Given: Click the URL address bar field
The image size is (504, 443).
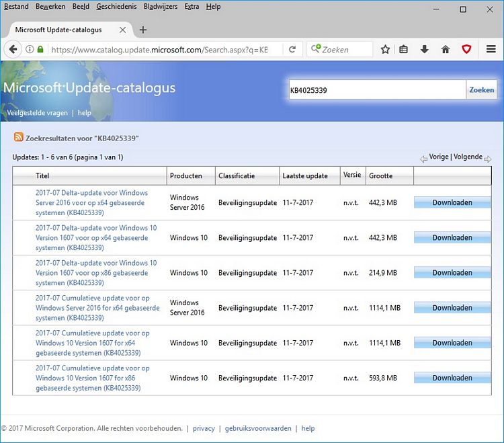Looking at the screenshot, I should [x=159, y=50].
